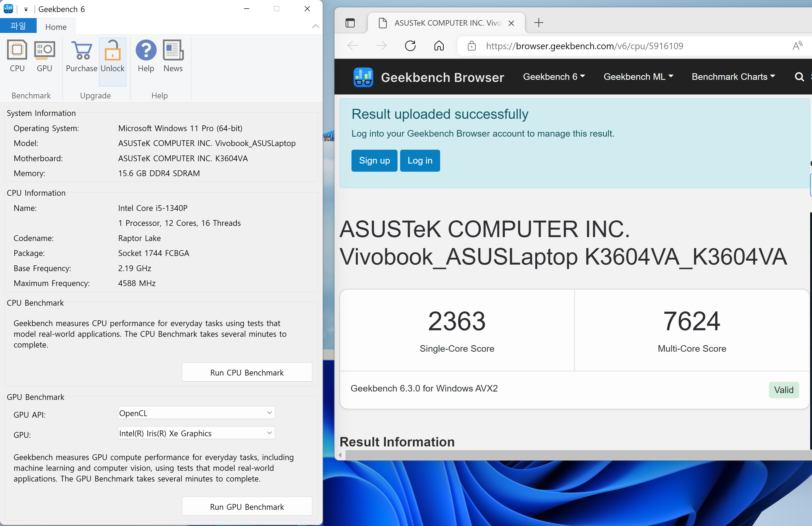Screen dimensions: 812x526
Task: Run the CPU Benchmark
Action: [x=247, y=372]
